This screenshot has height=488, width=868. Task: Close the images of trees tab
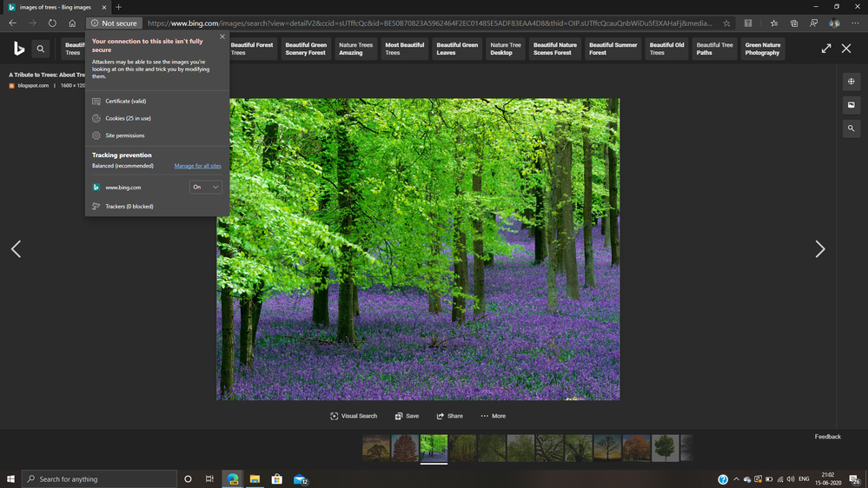(103, 7)
